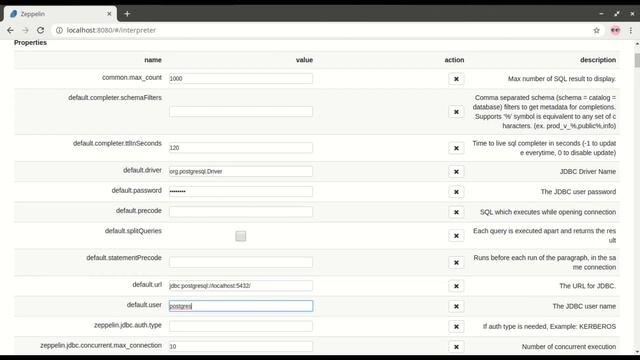Go forward in browser history
The width and height of the screenshot is (640, 360).
click(25, 30)
